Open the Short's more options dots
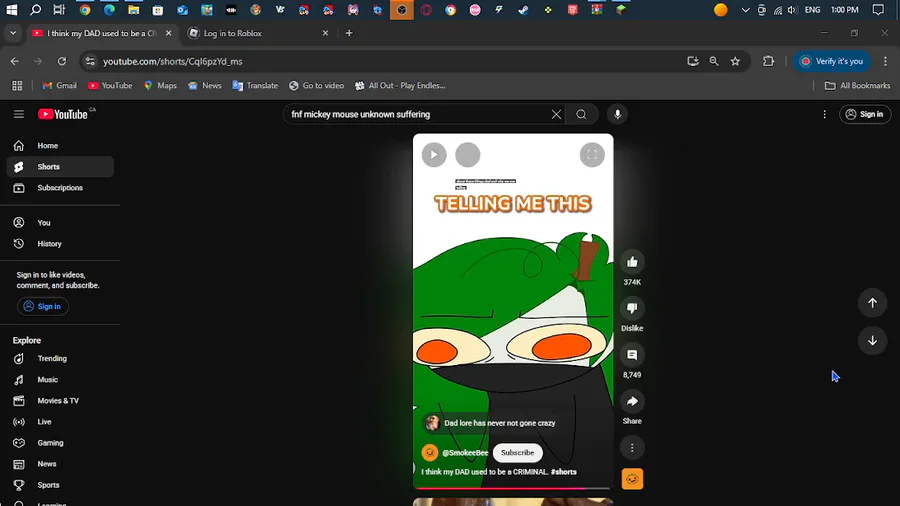The image size is (900, 506). pos(632,447)
